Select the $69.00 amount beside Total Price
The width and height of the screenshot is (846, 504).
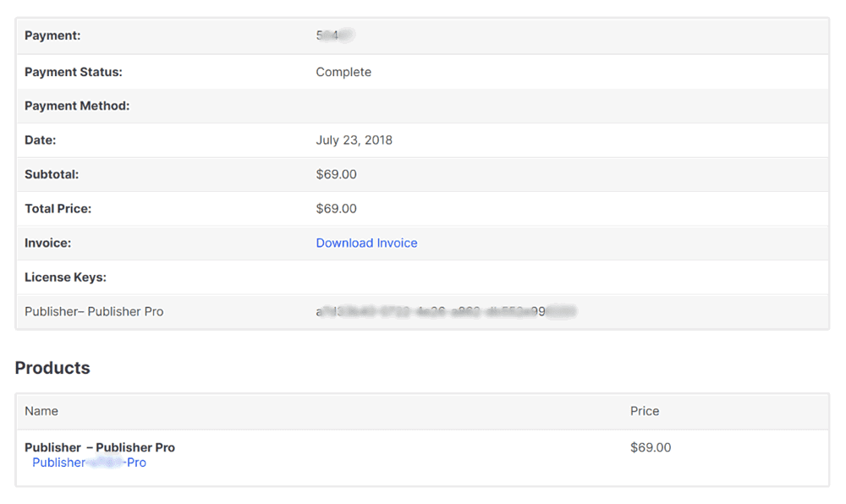(x=336, y=208)
